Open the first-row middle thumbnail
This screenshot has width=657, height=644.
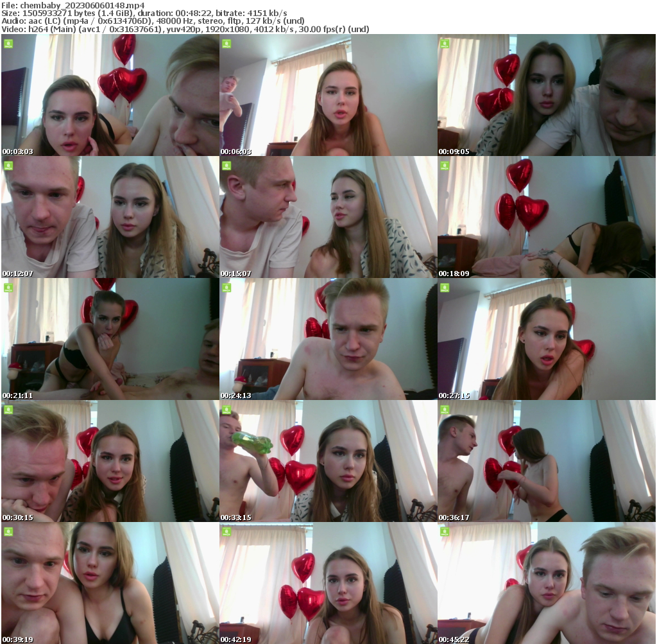(328, 96)
